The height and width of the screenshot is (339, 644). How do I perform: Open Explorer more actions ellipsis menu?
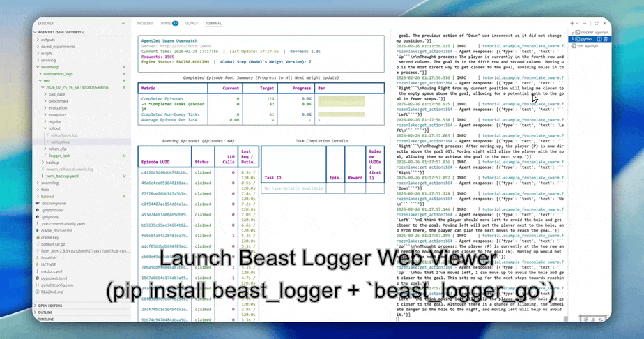[x=124, y=24]
